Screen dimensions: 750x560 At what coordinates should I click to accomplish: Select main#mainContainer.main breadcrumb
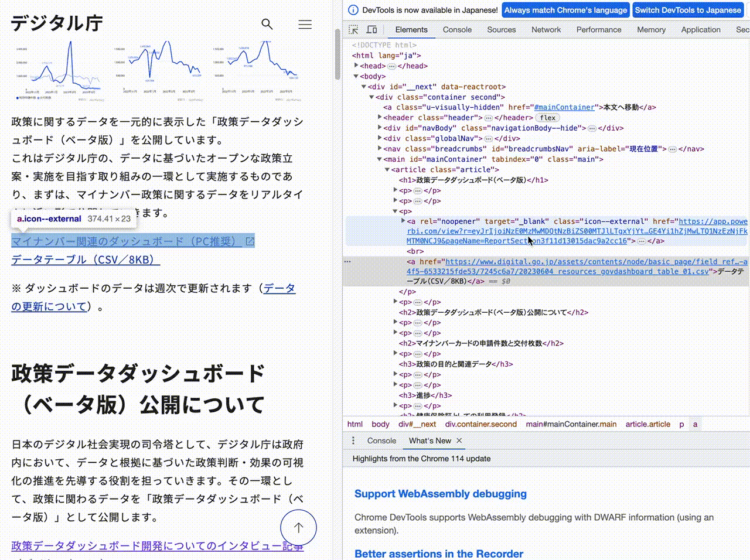tap(571, 424)
